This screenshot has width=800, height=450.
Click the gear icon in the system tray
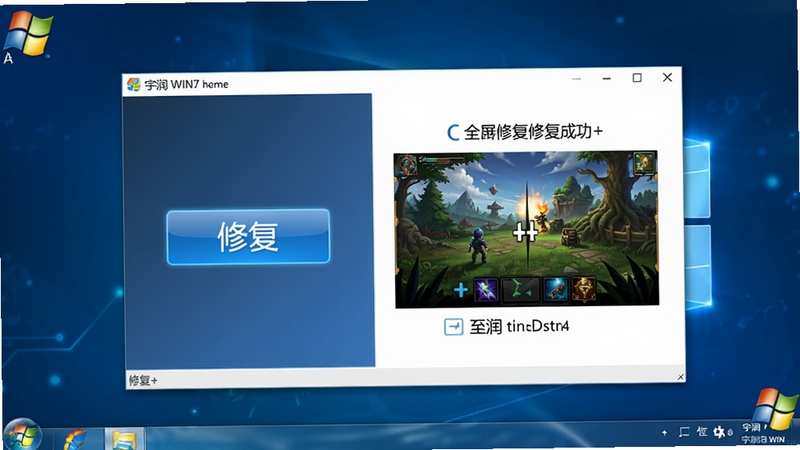719,432
